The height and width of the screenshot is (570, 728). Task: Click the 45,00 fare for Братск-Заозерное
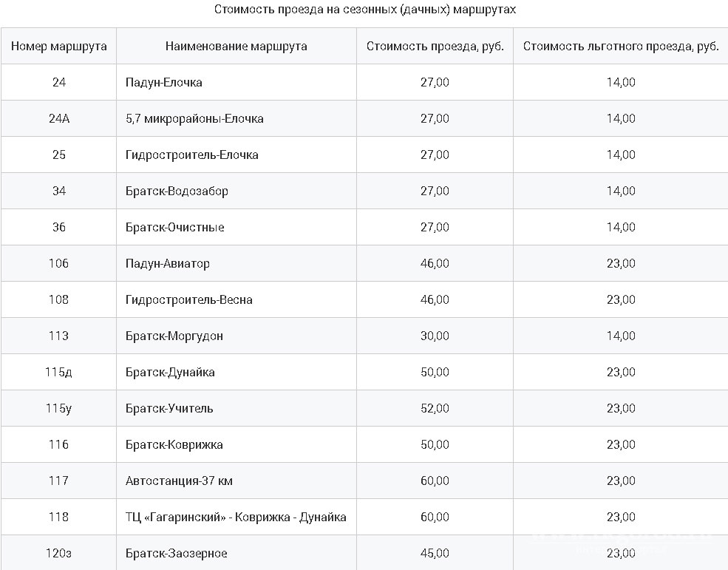pyautogui.click(x=435, y=553)
